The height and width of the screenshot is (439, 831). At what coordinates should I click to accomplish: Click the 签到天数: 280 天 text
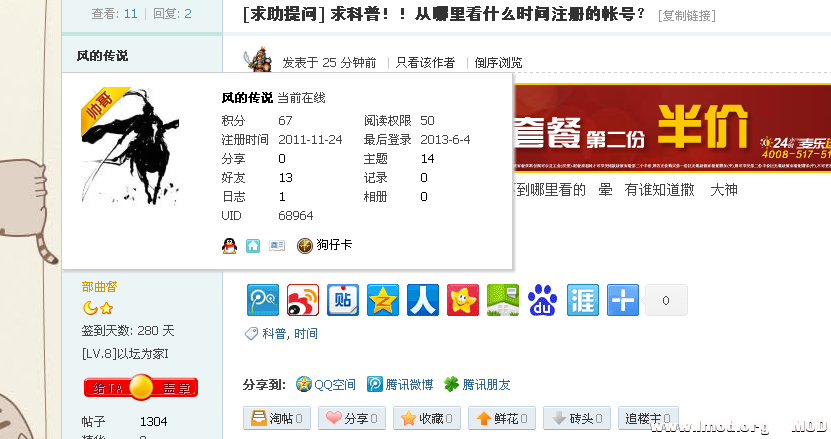(x=128, y=331)
